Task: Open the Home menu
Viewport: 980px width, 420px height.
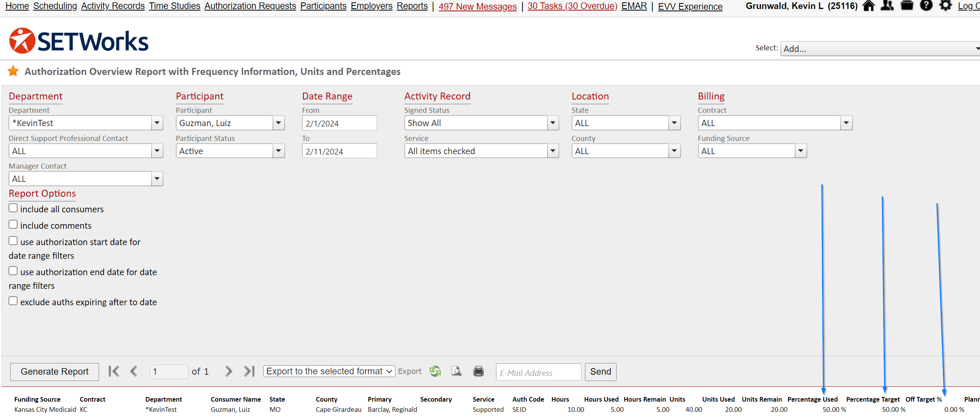Action: [x=17, y=6]
